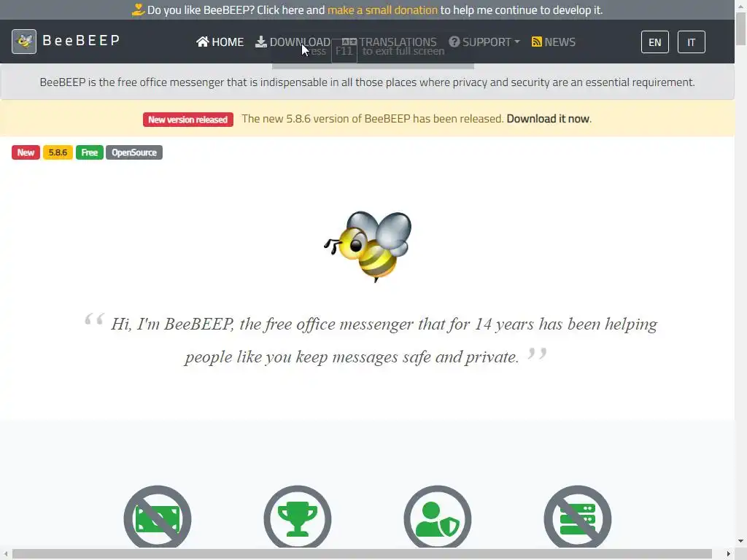Viewport: 747px width, 560px height.
Task: Open the TRANSLATIONS navigation item
Action: pyautogui.click(x=389, y=42)
